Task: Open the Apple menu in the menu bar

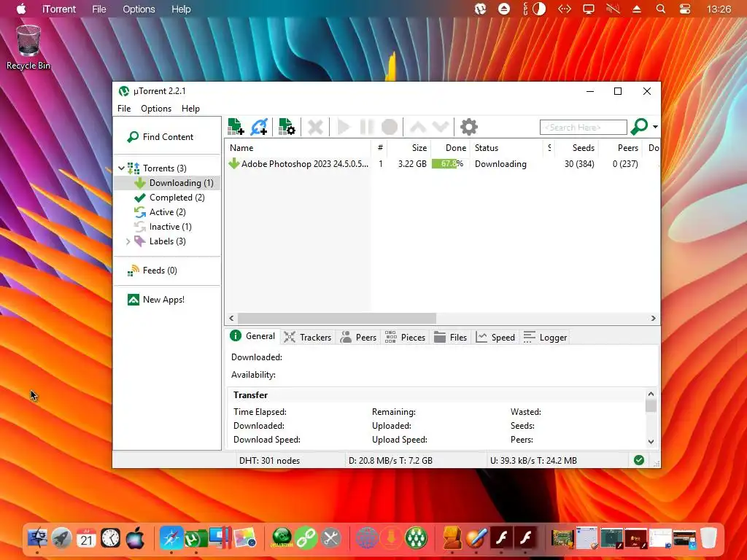Action: [21, 9]
